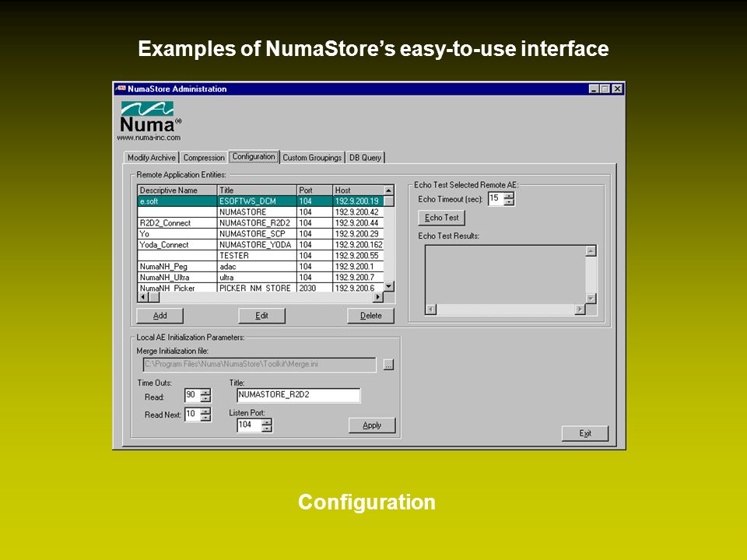Delete the selected remote entity
Image resolution: width=747 pixels, height=560 pixels.
[370, 315]
